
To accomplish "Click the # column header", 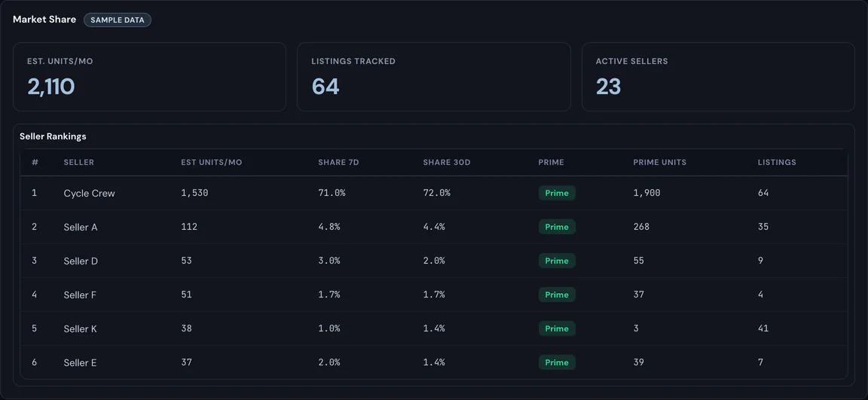I will click(x=35, y=163).
